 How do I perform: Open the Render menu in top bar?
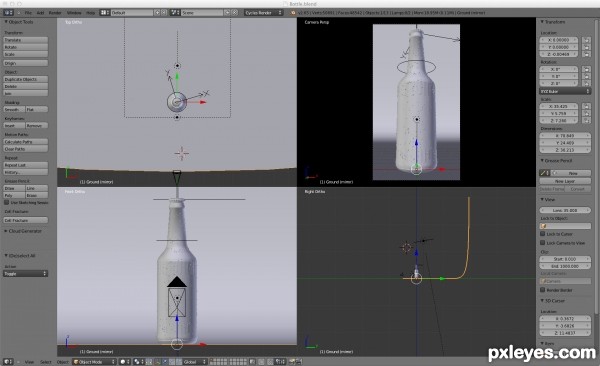pyautogui.click(x=55, y=13)
